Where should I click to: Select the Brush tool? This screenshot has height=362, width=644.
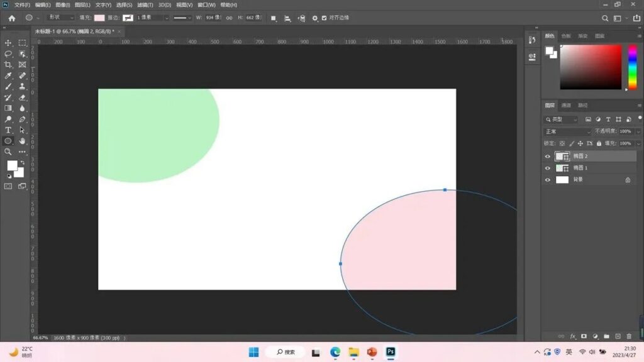pos(8,87)
